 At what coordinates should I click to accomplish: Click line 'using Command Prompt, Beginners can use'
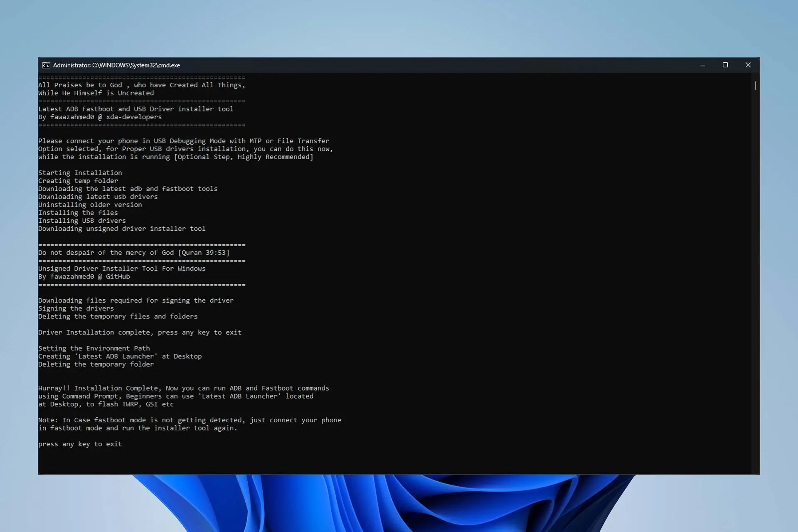tap(176, 397)
